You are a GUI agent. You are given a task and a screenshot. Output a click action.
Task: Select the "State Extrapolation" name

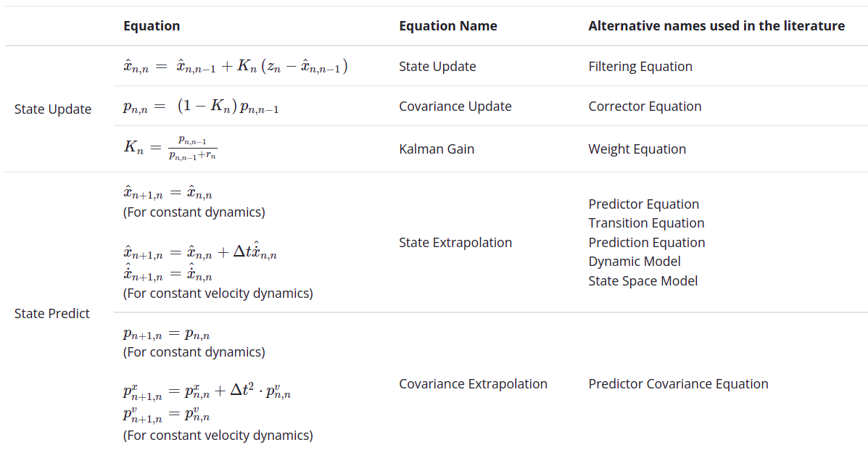click(x=455, y=243)
